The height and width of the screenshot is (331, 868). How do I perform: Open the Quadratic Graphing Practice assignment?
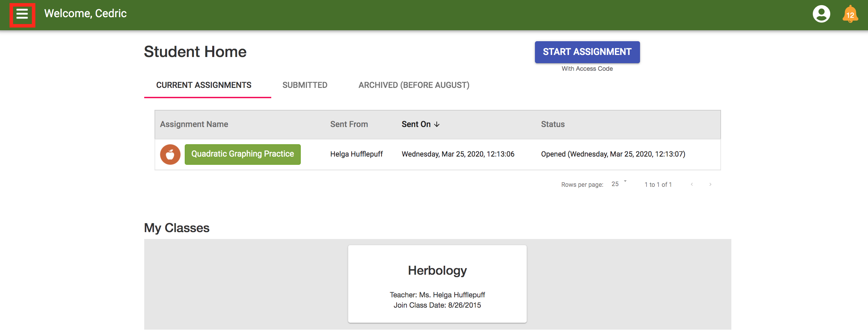tap(242, 154)
